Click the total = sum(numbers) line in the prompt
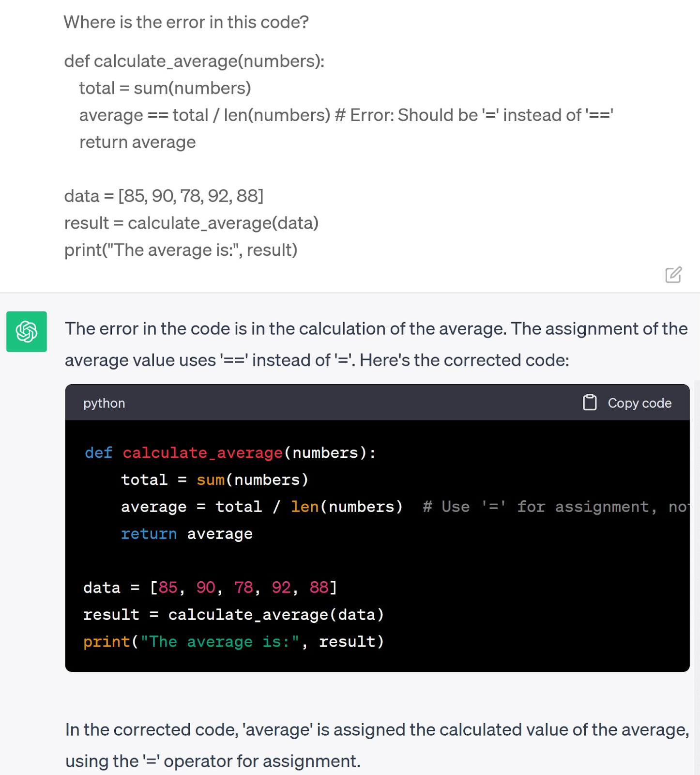 point(165,88)
